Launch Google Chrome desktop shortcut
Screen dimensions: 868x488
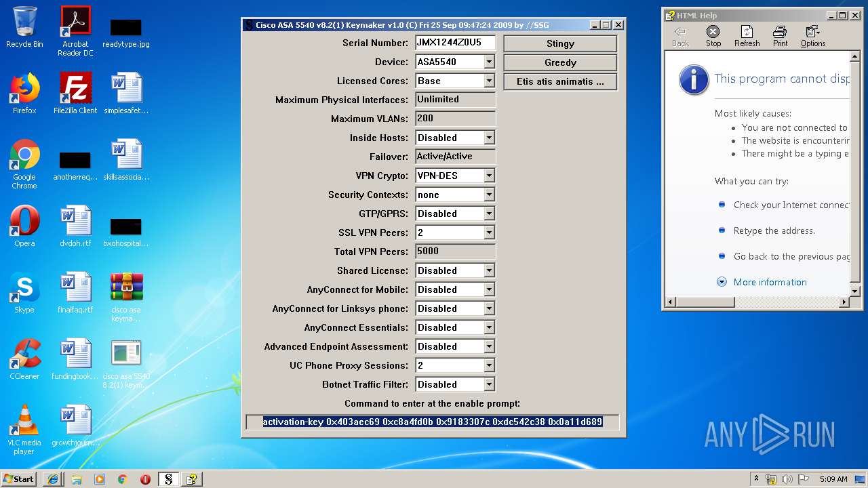click(24, 164)
